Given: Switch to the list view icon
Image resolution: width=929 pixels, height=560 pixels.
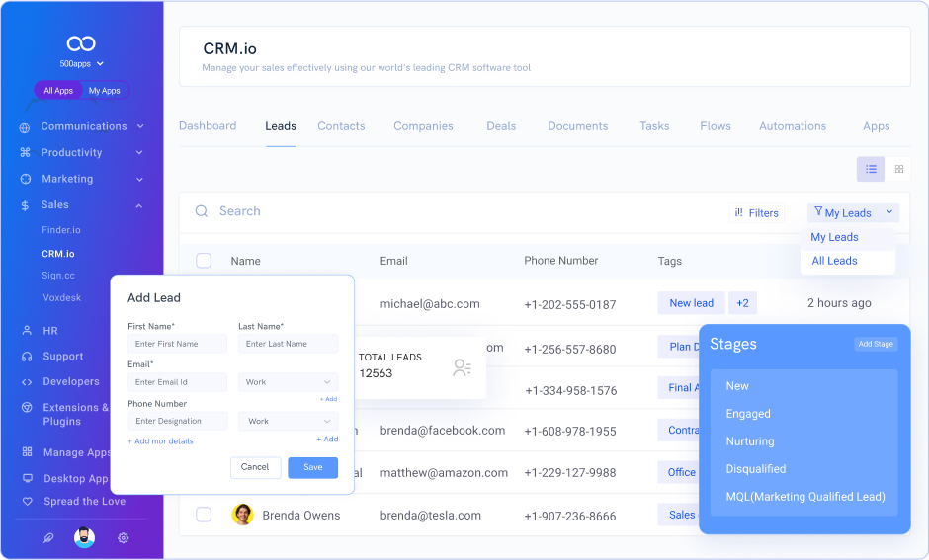Looking at the screenshot, I should (871, 169).
